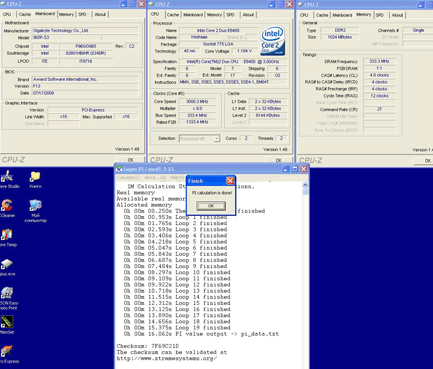Click the Super PI vertical scrollbar thumb
433x369 pixels.
coord(305,191)
